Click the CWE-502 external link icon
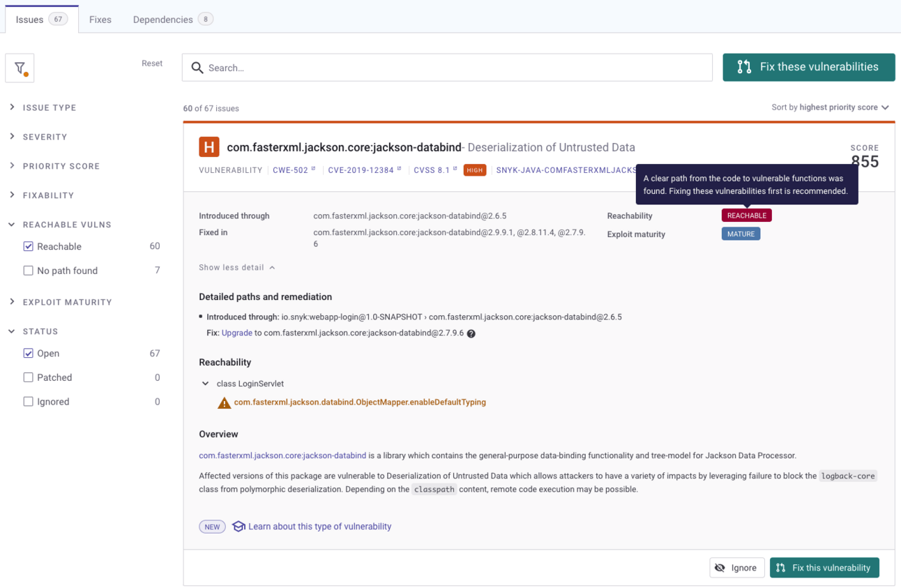901x588 pixels. point(313,169)
